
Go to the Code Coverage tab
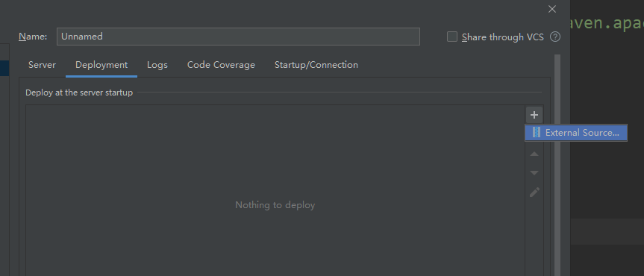pos(221,65)
